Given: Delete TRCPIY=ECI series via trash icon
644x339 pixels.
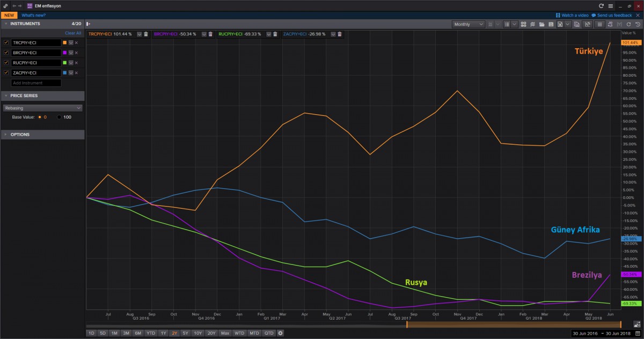Looking at the screenshot, I should click(146, 34).
